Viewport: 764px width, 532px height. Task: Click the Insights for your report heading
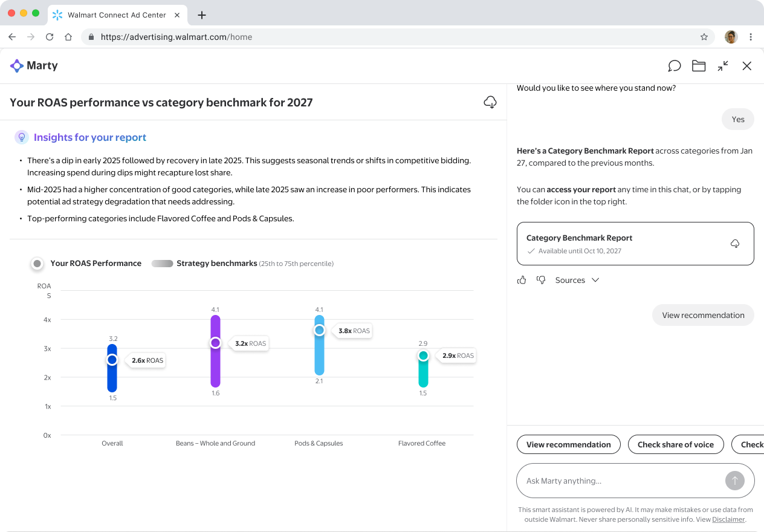pos(90,137)
